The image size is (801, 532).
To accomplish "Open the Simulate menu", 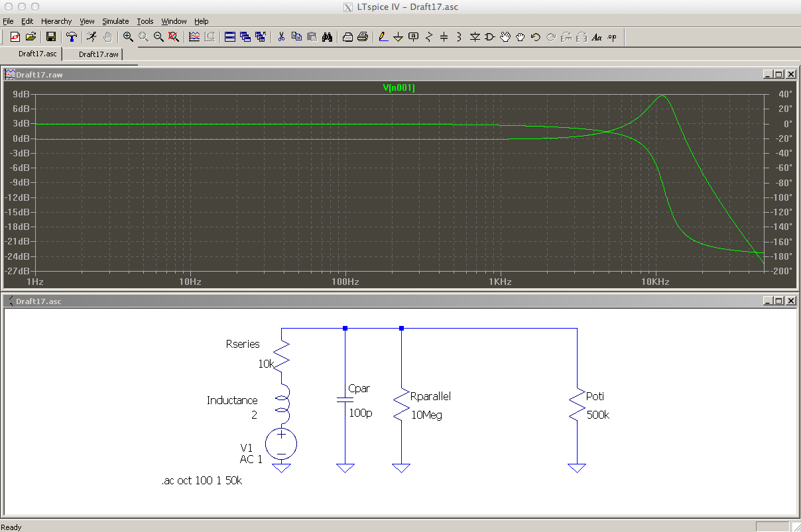I will (115, 21).
